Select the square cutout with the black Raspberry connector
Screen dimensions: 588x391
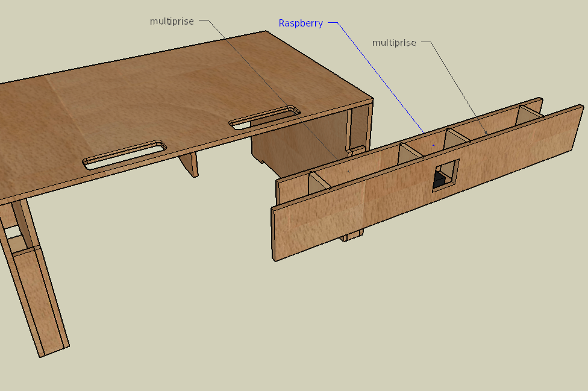(x=445, y=175)
